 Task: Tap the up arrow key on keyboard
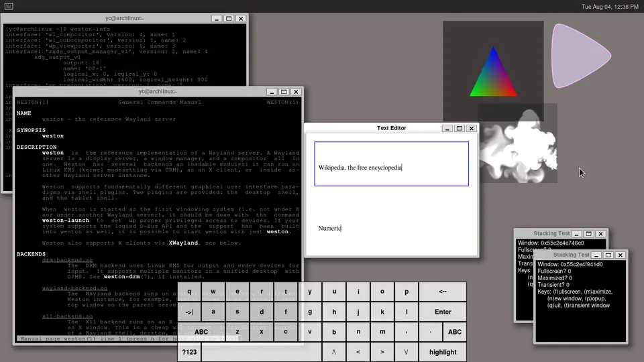pos(334,352)
